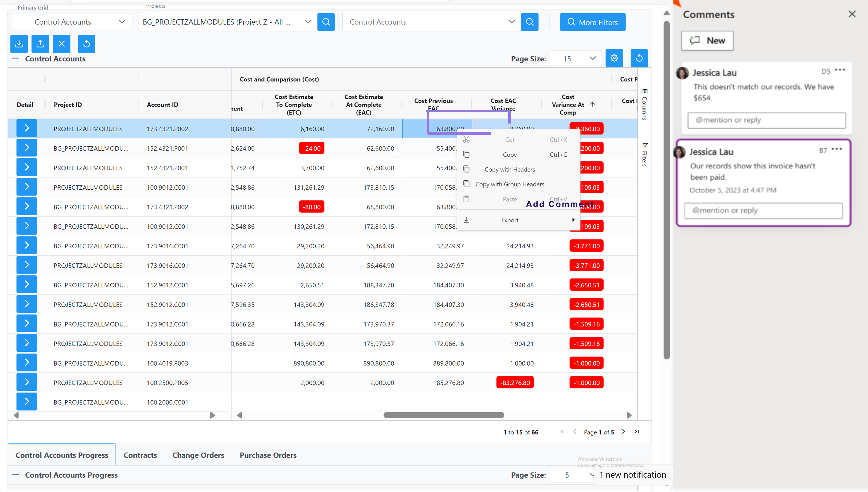Go to last page of grid
Image resolution: width=868 pixels, height=492 pixels.
(x=637, y=431)
